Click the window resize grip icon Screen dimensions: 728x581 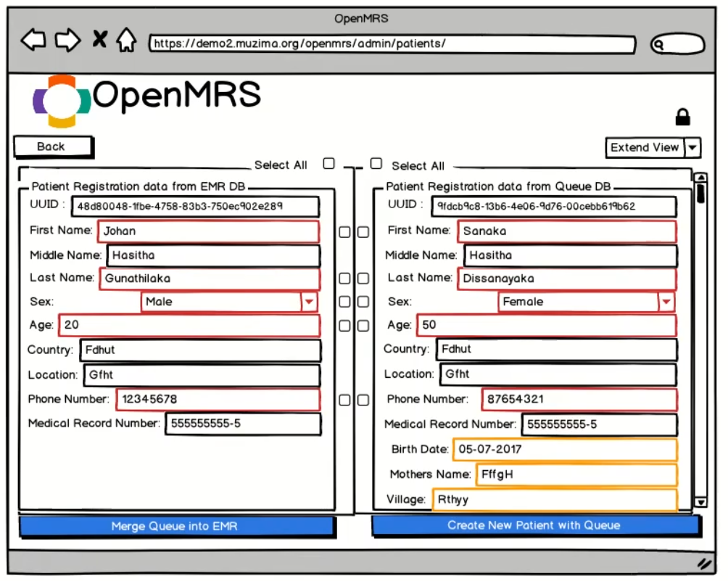point(704,564)
